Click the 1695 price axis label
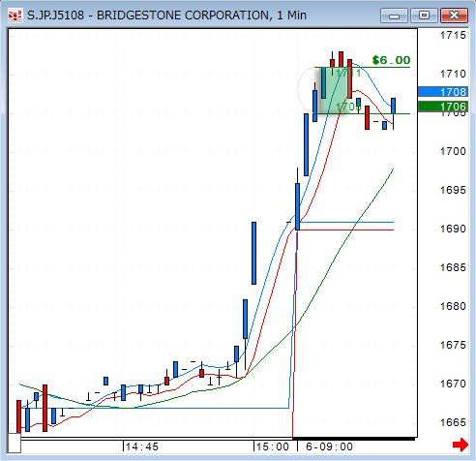 click(x=453, y=190)
